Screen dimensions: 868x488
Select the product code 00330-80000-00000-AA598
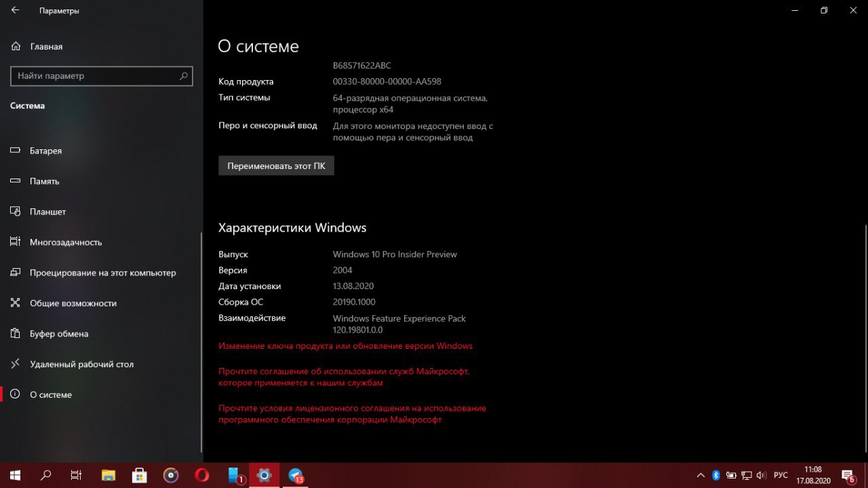pyautogui.click(x=387, y=81)
